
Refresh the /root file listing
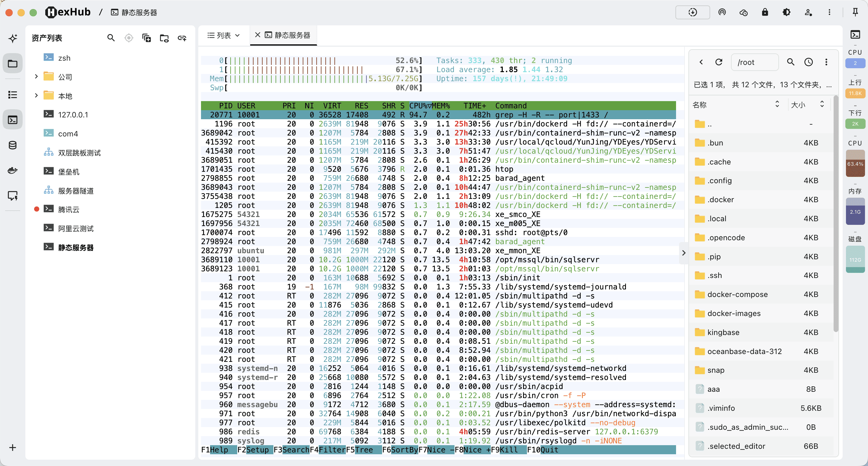point(719,62)
